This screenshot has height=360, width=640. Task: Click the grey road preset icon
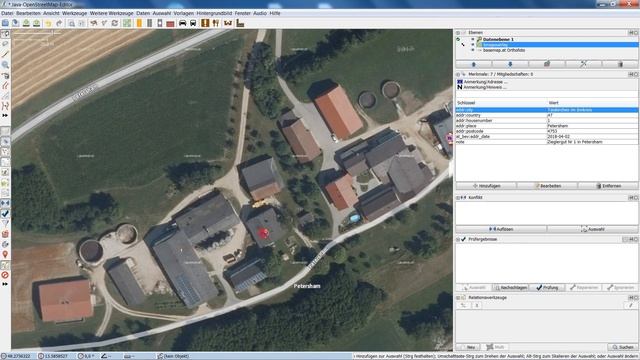[x=149, y=23]
